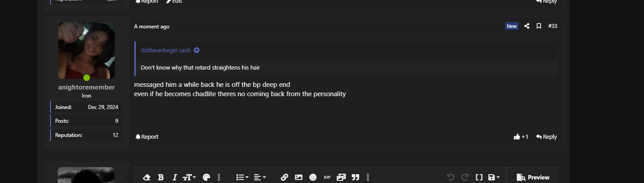Toggle BB code mode brackets
This screenshot has height=183, width=644.
click(479, 177)
